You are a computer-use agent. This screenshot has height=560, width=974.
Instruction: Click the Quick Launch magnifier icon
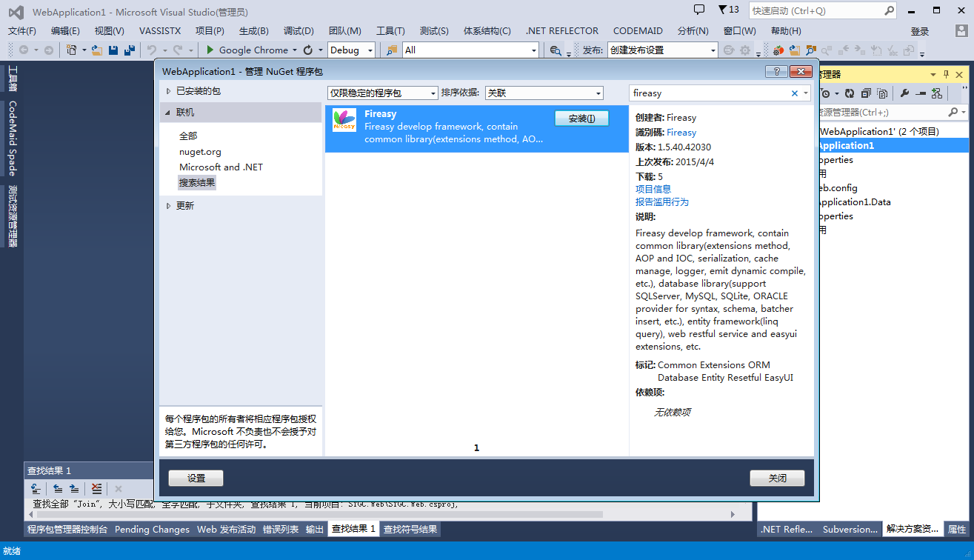(x=889, y=10)
